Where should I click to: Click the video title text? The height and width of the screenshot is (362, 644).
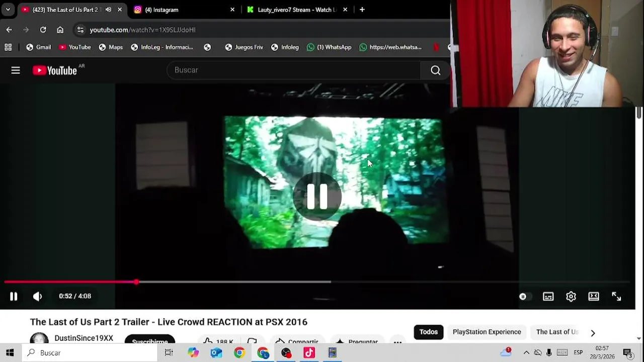click(x=169, y=322)
